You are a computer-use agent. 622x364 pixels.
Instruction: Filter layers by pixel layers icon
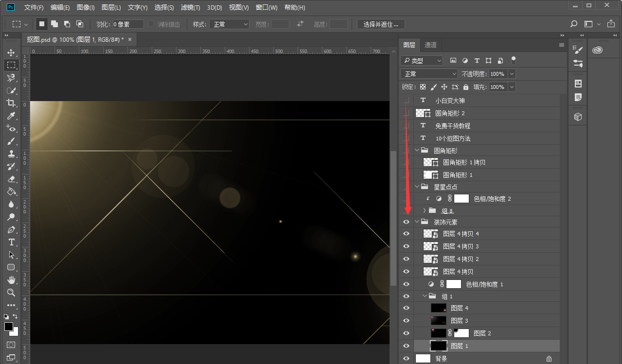[x=453, y=60]
